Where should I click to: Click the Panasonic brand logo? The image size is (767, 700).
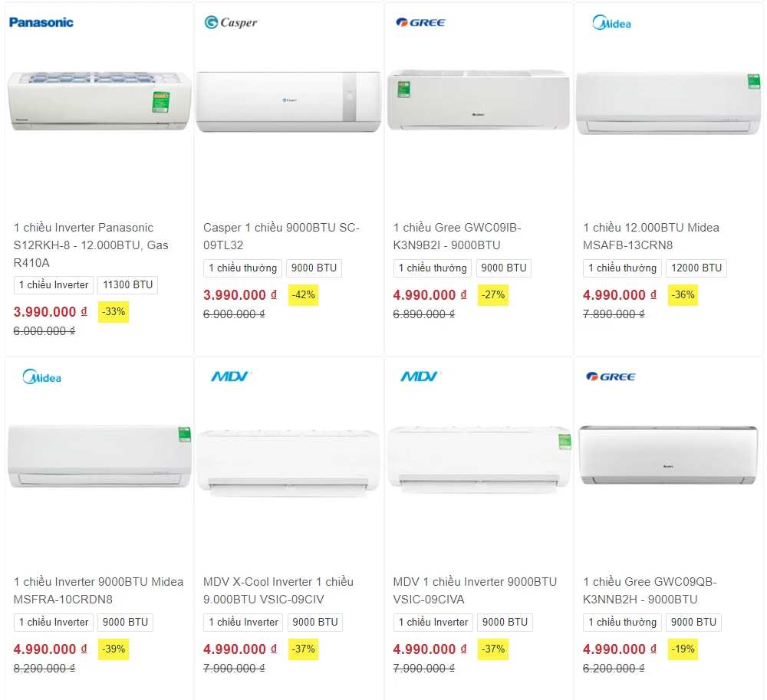(41, 22)
